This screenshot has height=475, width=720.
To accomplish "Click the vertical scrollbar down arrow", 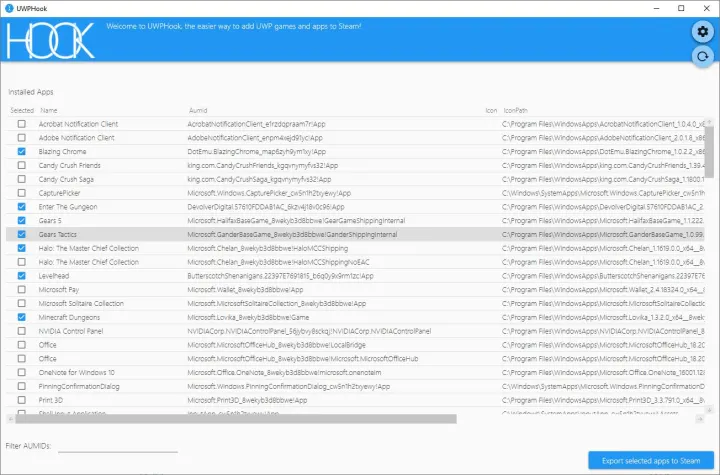I will (x=709, y=410).
